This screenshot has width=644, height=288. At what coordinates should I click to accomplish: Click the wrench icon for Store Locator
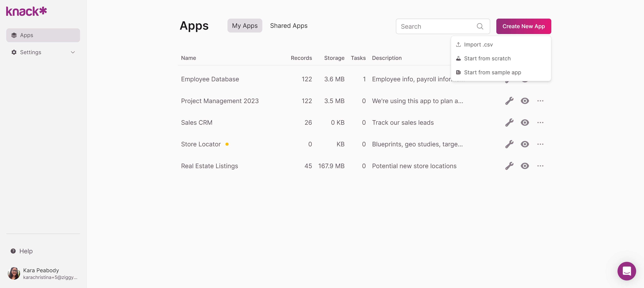tap(509, 144)
